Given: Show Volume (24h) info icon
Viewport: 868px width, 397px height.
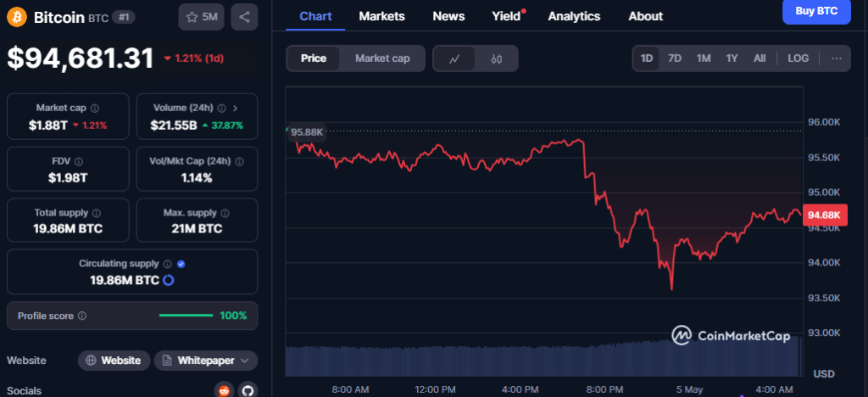Looking at the screenshot, I should [222, 108].
